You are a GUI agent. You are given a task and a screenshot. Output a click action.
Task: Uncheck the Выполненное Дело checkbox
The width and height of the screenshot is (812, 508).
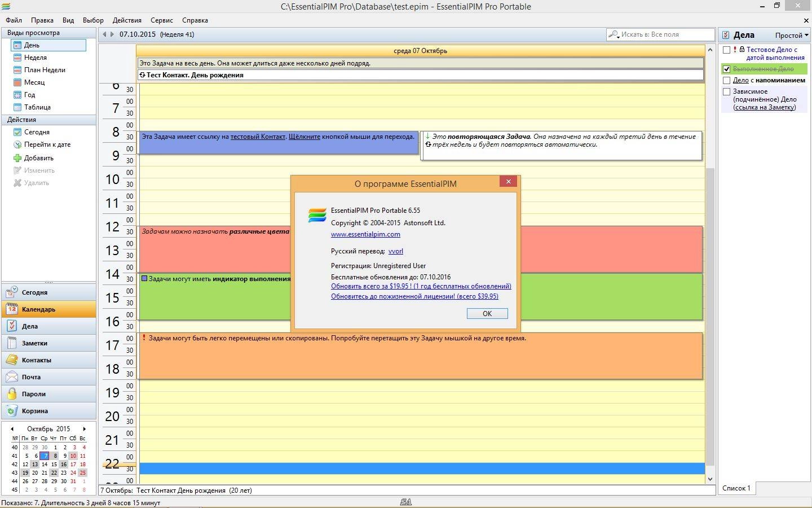[727, 69]
